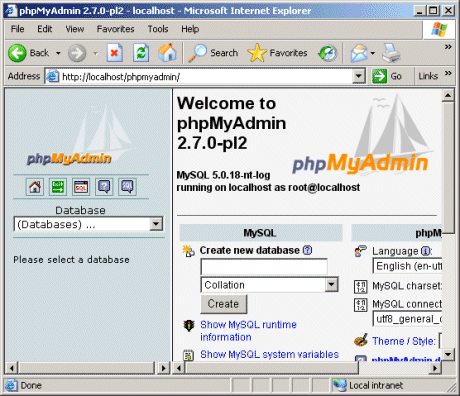Click sidebar horizontal scroll right arrow
The image size is (460, 396).
tap(164, 368)
